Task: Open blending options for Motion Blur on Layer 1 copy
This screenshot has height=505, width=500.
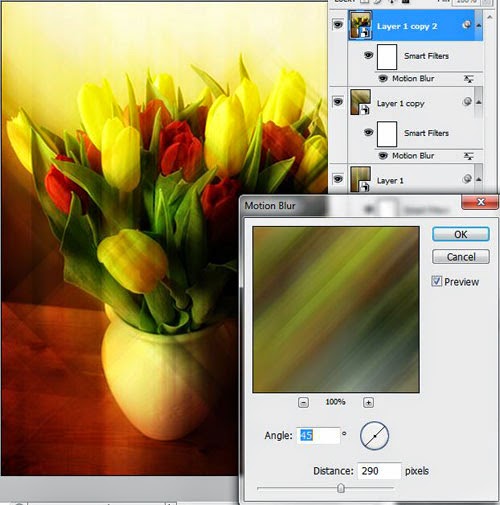Action: 469,156
